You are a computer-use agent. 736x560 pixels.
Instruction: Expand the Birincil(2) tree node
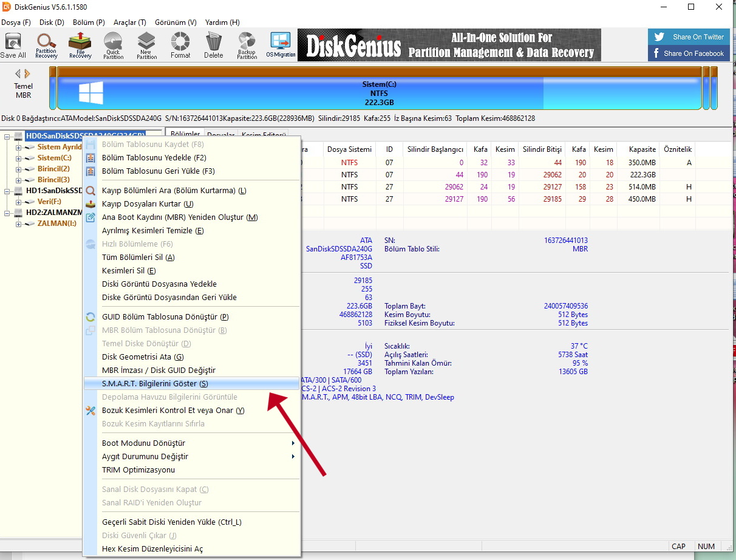18,169
